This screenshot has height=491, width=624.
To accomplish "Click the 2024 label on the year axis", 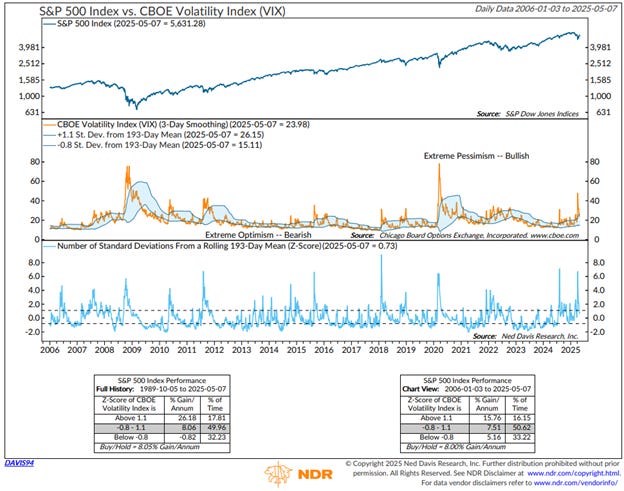I will 543,350.
